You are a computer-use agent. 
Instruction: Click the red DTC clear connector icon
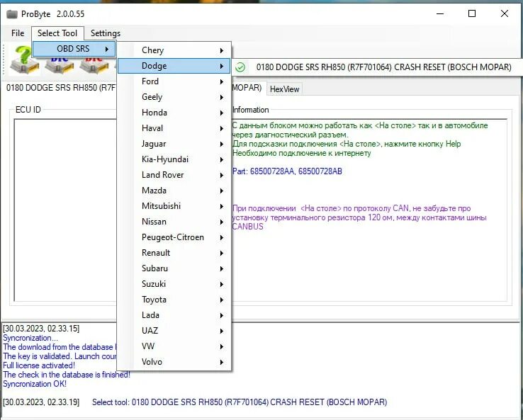coord(94,65)
